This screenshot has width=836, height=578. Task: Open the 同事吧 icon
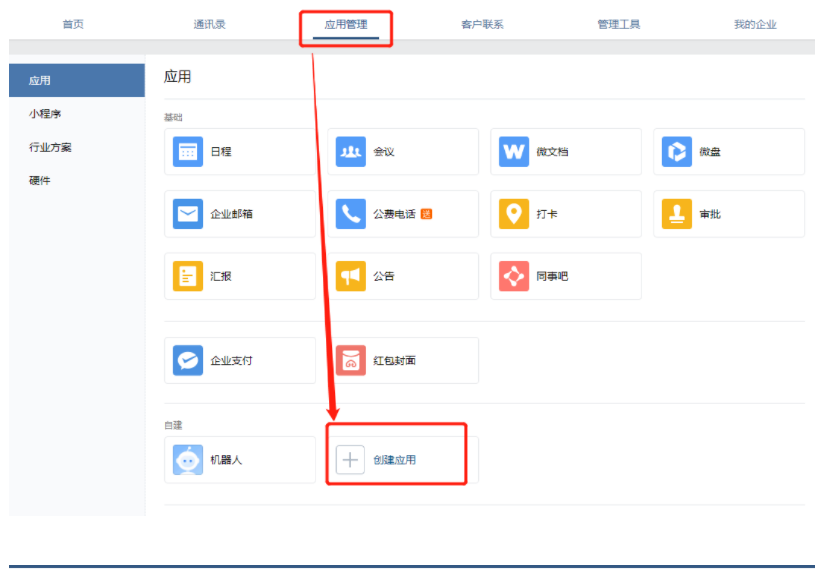point(514,276)
